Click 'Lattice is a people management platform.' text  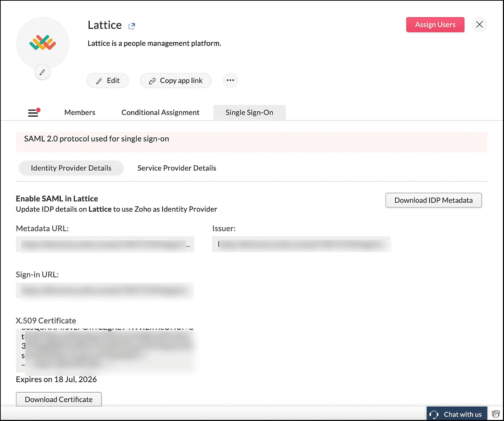(x=154, y=43)
